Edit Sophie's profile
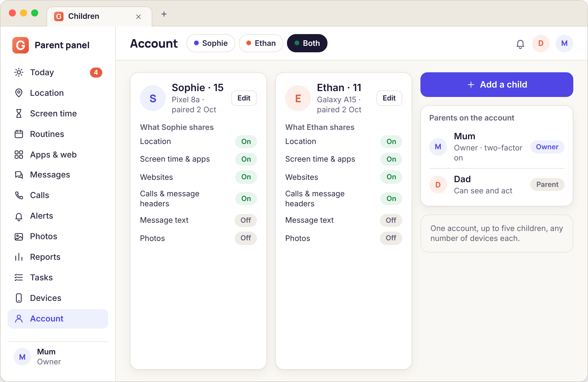Viewport: 588px width, 382px height. (244, 98)
